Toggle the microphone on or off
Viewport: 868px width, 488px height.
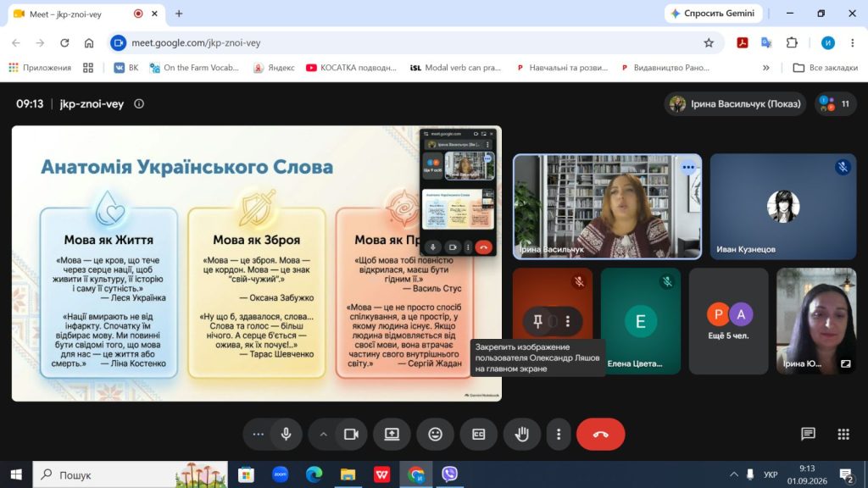click(287, 435)
